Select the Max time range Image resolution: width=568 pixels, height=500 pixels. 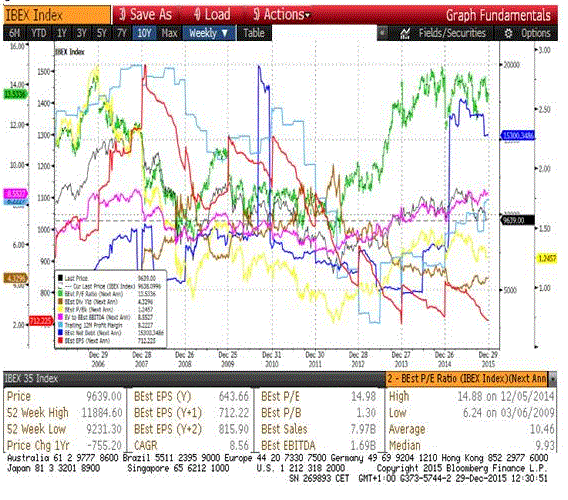click(x=169, y=33)
